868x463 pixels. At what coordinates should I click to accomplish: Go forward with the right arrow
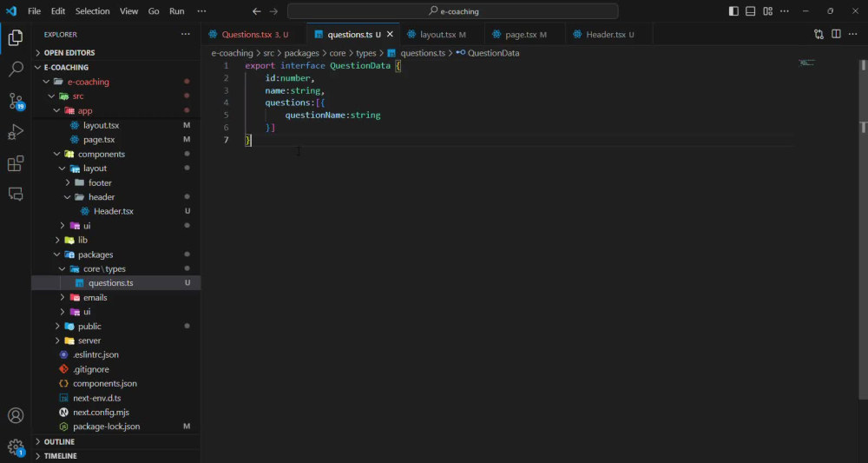[x=273, y=11]
